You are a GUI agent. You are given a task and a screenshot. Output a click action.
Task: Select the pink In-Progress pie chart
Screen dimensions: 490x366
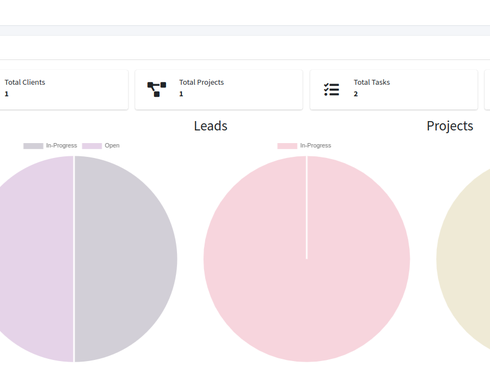click(307, 259)
